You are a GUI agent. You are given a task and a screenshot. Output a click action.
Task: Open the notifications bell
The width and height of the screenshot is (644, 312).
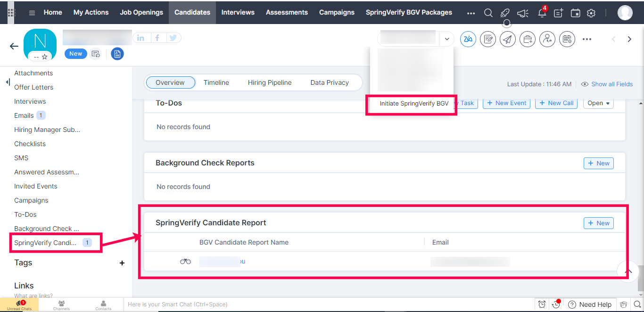[542, 13]
